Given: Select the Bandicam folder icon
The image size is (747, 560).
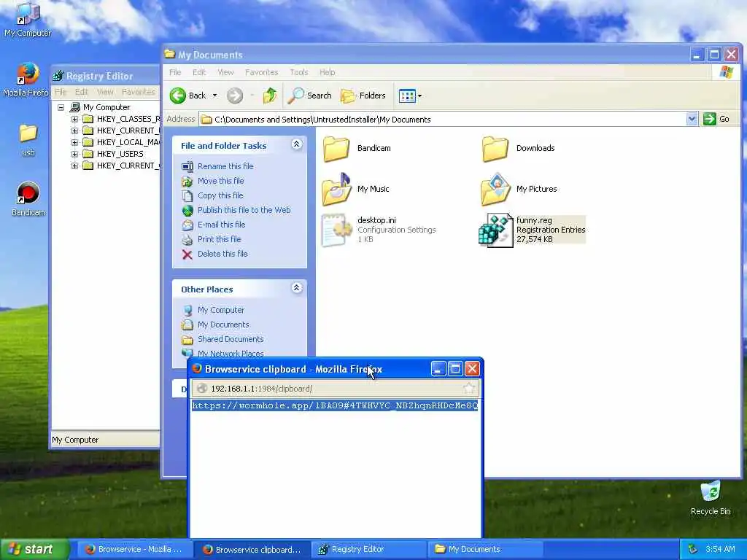Looking at the screenshot, I should [x=337, y=148].
